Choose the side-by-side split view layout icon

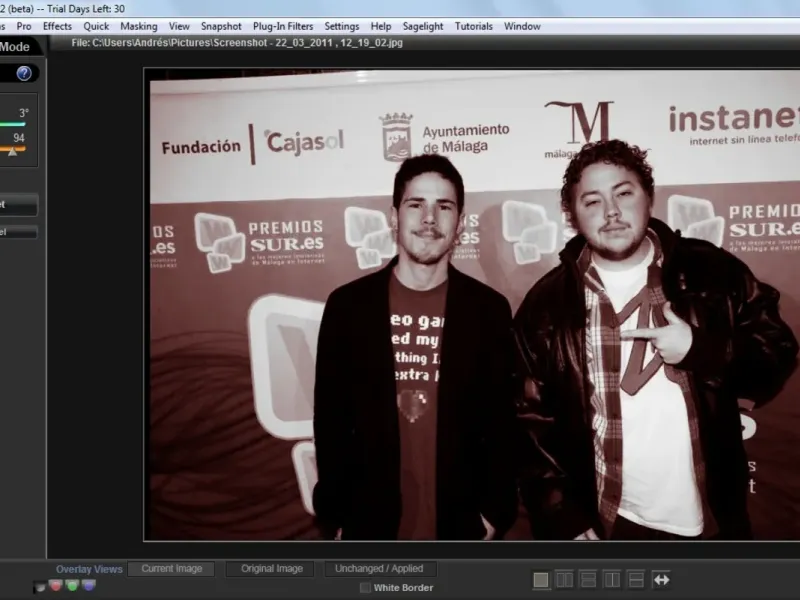click(x=564, y=580)
